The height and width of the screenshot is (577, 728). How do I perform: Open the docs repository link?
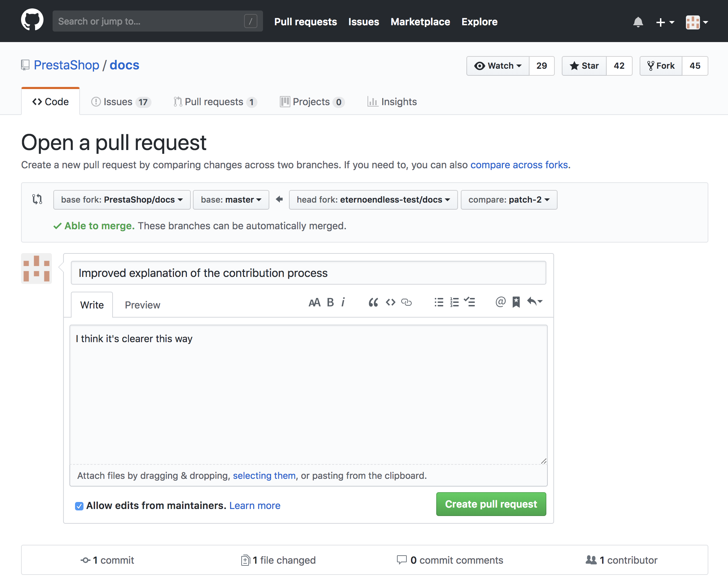tap(124, 65)
